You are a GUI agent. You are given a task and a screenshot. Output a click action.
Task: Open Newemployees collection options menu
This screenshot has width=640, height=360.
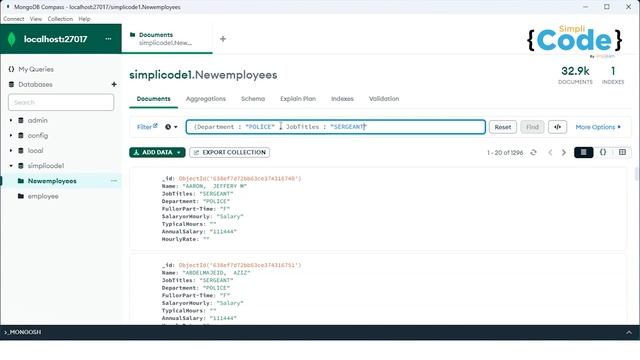click(x=114, y=181)
